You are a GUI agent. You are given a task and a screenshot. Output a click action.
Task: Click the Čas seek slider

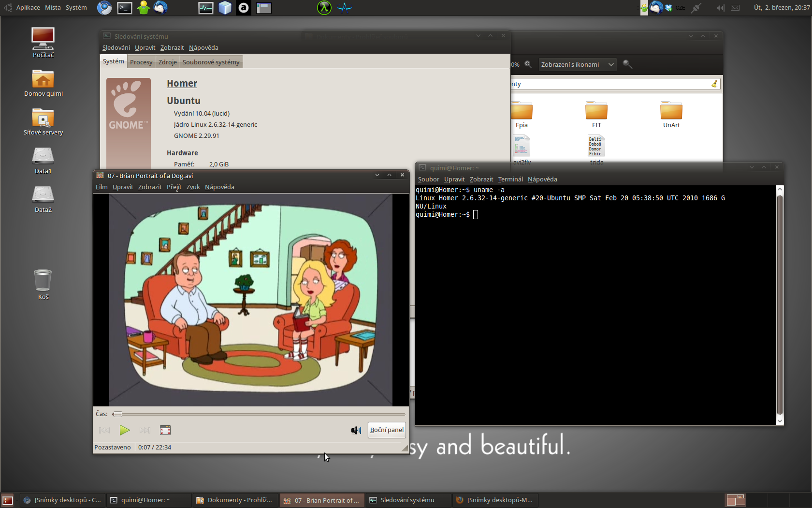(x=259, y=414)
